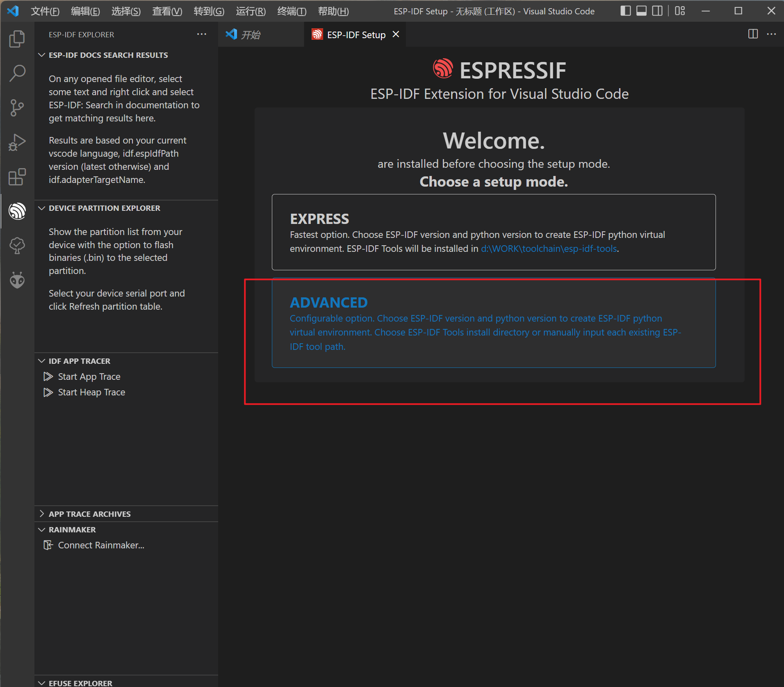Viewport: 784px width, 687px height.
Task: Open the 文件(F) menu
Action: point(45,11)
